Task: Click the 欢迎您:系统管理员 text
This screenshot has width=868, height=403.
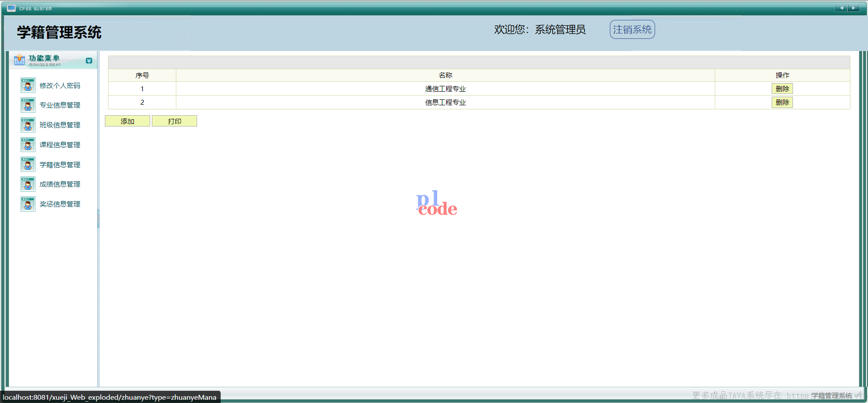Action: pyautogui.click(x=540, y=30)
